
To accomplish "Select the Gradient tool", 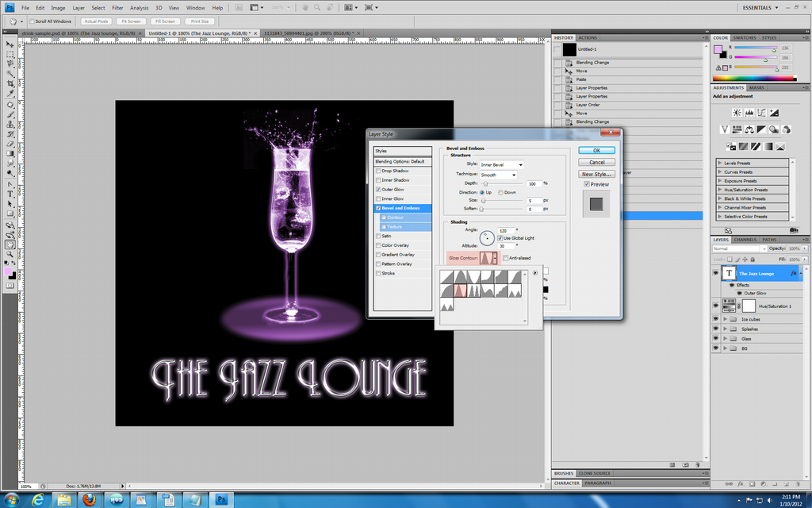I will (10, 154).
